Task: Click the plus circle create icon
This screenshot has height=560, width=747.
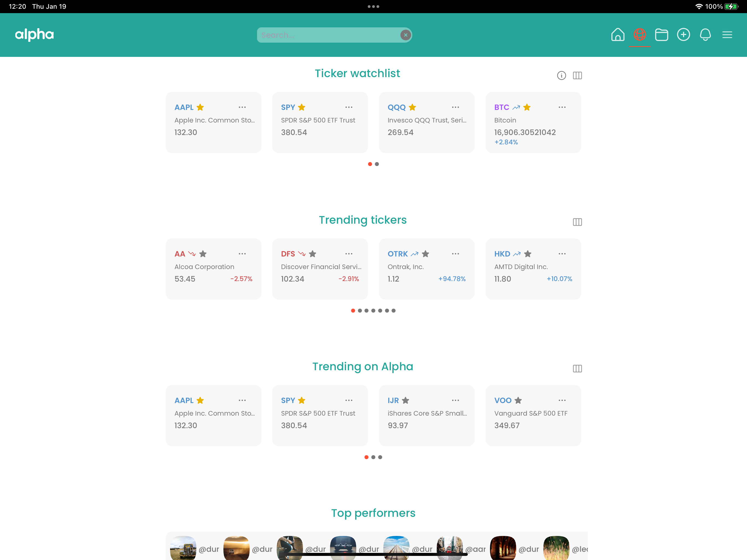Action: (684, 34)
